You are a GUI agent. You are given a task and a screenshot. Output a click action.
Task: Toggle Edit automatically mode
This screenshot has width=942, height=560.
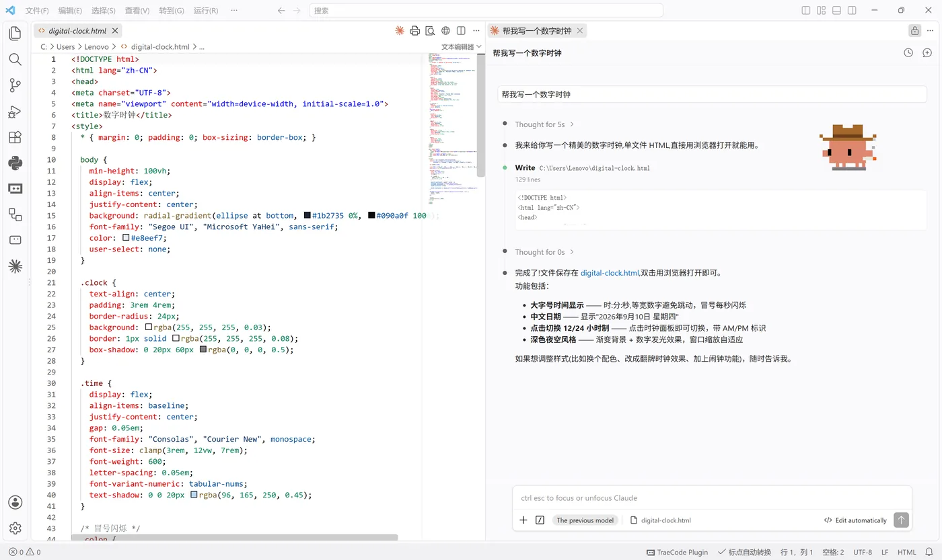point(855,520)
